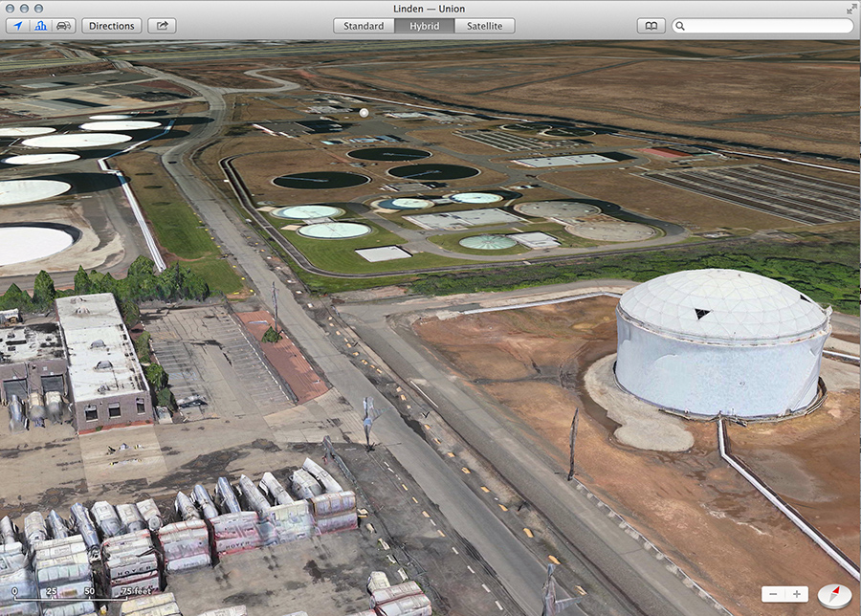
Task: Click the current location arrow icon
Action: tap(18, 26)
